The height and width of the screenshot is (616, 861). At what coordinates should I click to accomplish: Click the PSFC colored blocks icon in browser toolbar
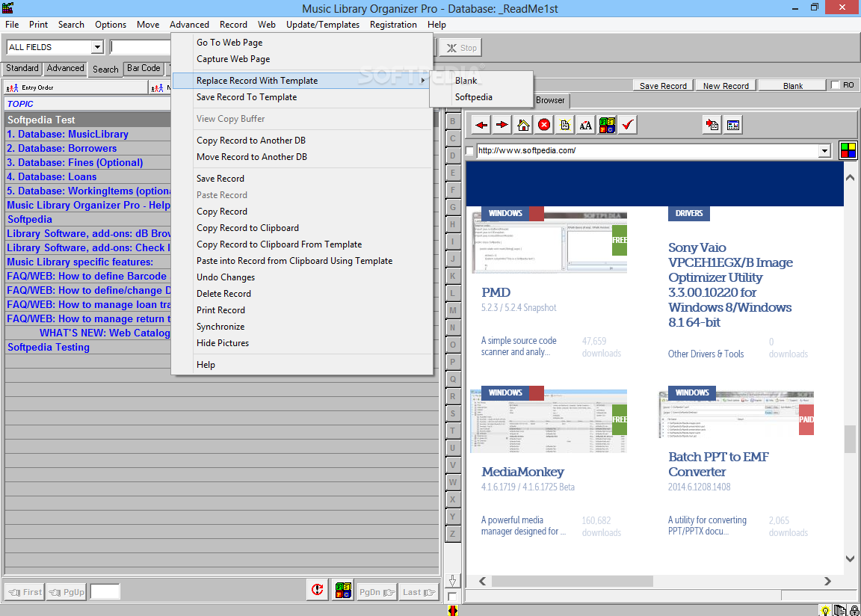[x=607, y=125]
